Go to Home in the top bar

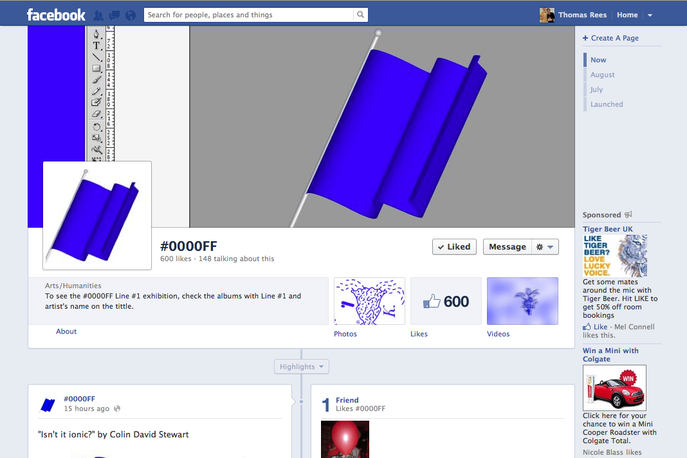pos(627,15)
